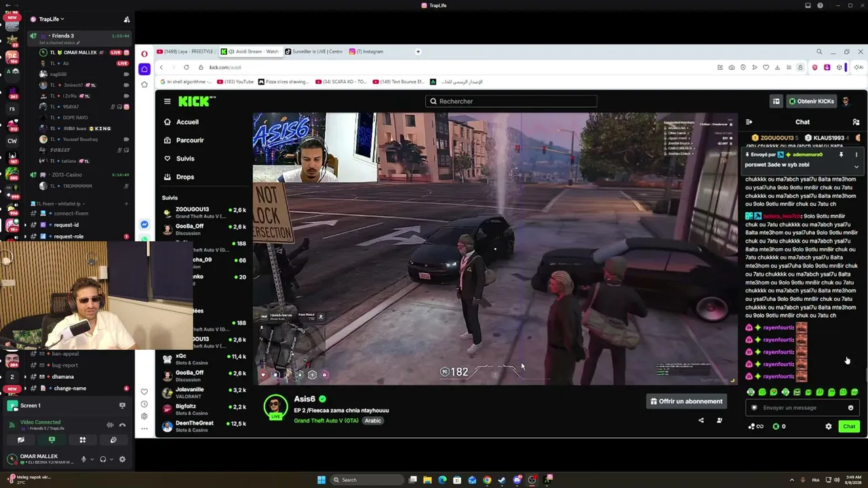Open the Accueil menu item
The image size is (868, 488).
(188, 122)
